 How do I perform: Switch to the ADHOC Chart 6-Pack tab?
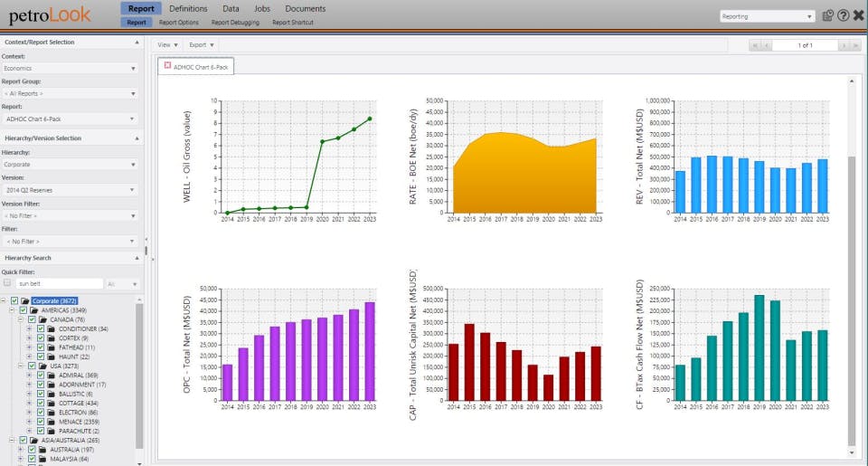pyautogui.click(x=196, y=66)
